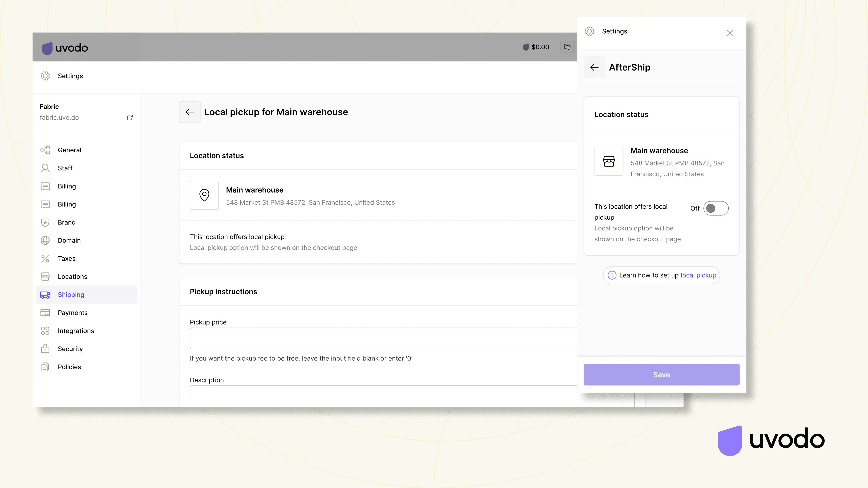Click the Settings gear icon in side panel
The image size is (868, 488).
(x=589, y=31)
